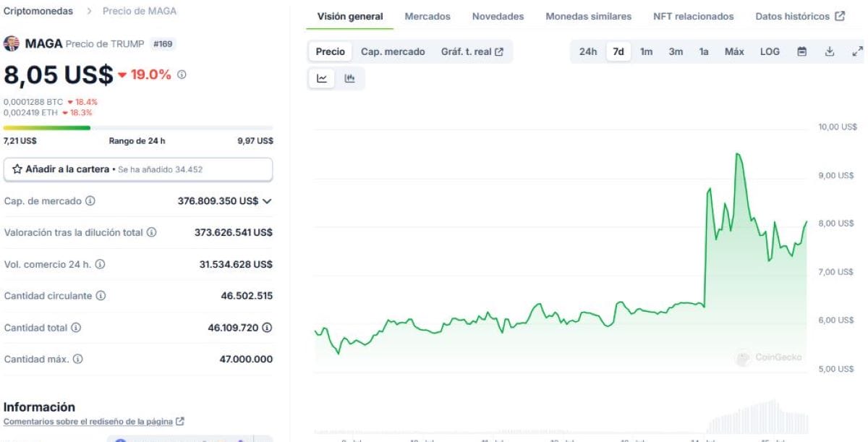The image size is (868, 442).
Task: Download chart data icon
Action: point(830,51)
